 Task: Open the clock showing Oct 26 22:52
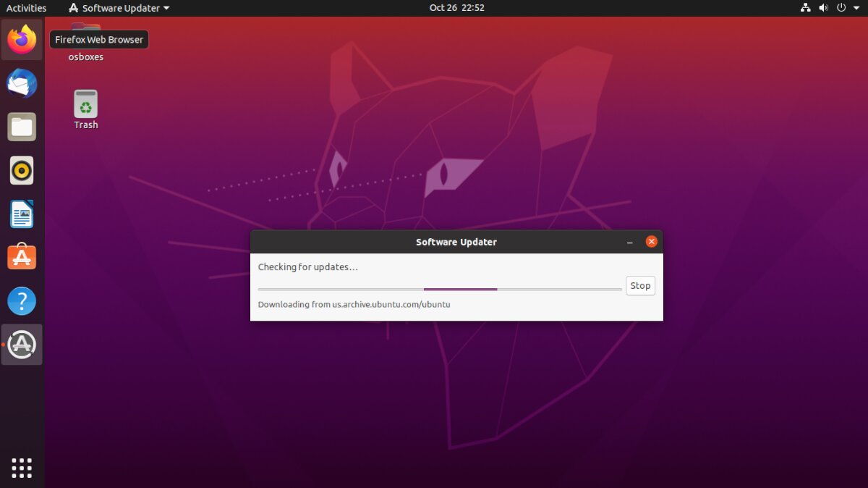pos(456,8)
